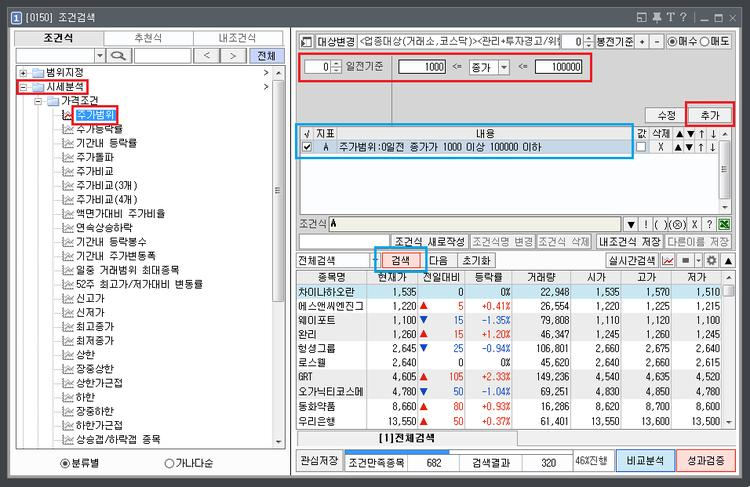Collapse the 가격조건 subfolder
Image resolution: width=750 pixels, height=487 pixels.
[x=38, y=101]
